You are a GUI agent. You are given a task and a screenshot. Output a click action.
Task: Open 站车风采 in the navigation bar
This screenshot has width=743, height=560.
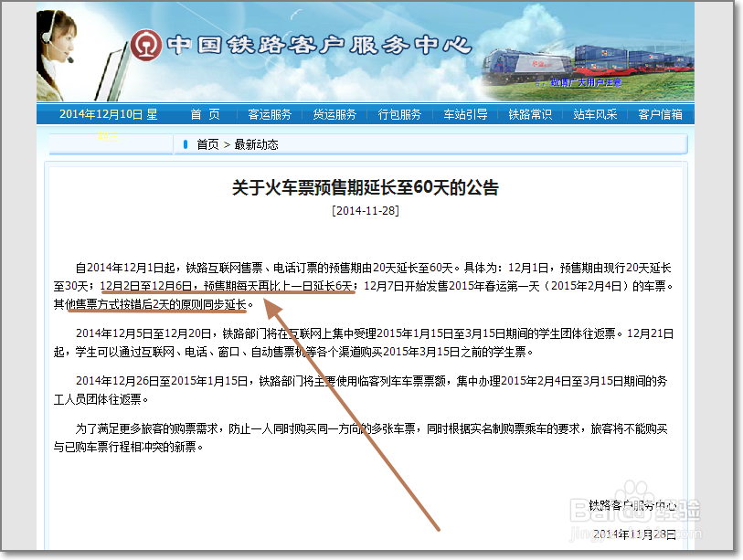(594, 114)
